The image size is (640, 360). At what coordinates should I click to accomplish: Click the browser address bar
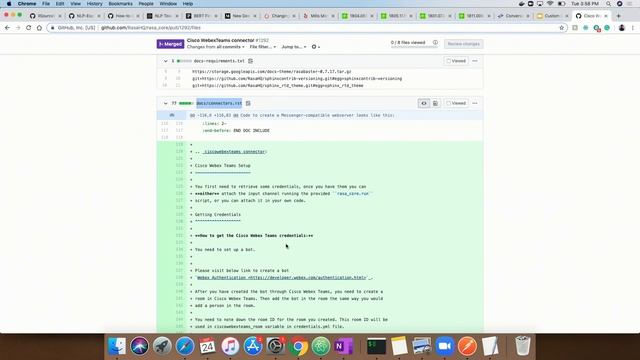tap(306, 28)
